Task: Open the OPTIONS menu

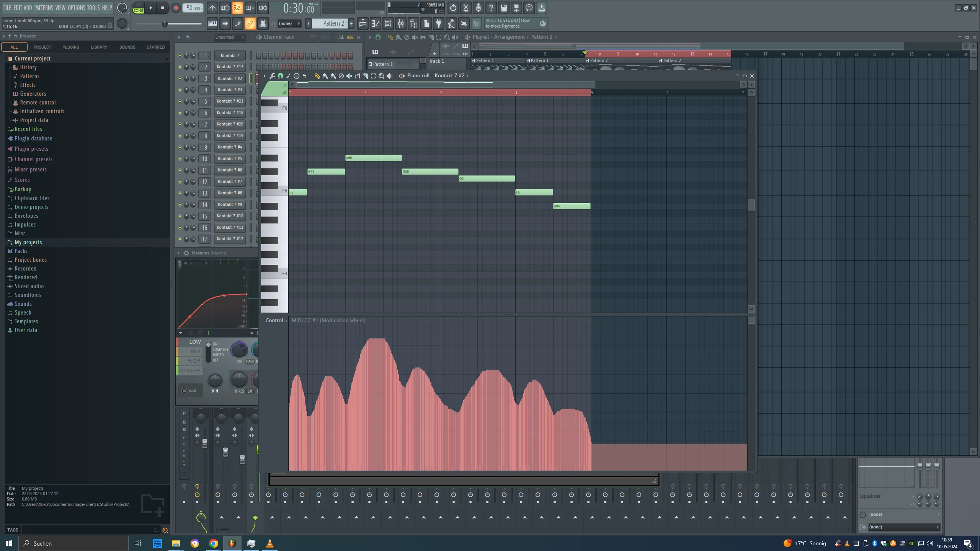Action: [76, 8]
